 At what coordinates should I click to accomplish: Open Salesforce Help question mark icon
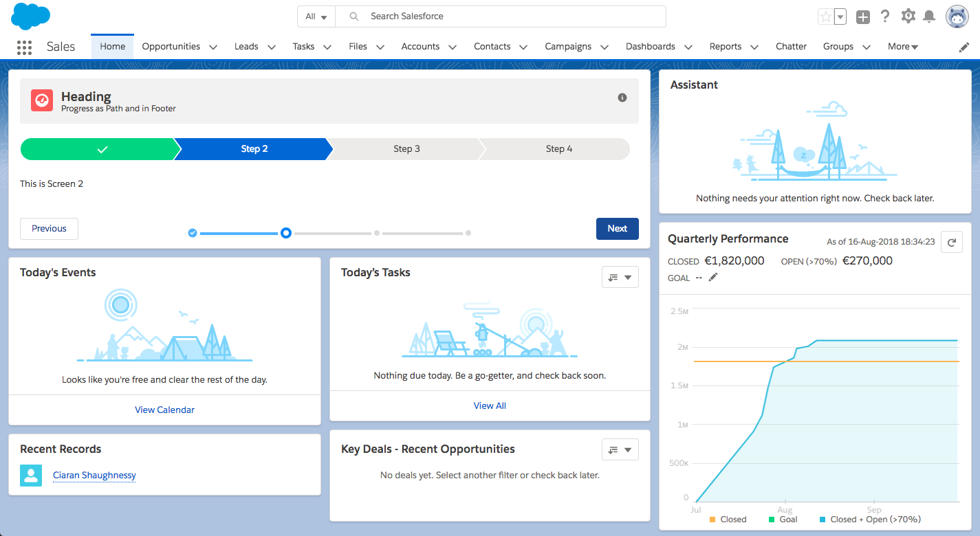click(885, 16)
